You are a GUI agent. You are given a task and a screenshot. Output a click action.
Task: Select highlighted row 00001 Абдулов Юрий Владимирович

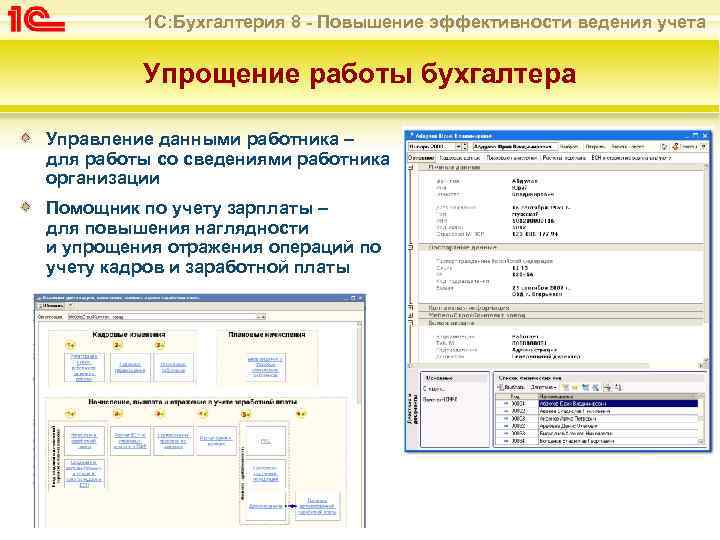(x=598, y=404)
